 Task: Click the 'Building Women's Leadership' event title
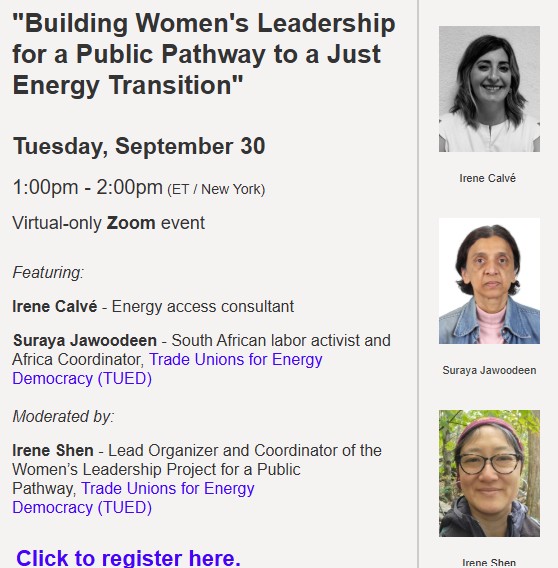(204, 54)
